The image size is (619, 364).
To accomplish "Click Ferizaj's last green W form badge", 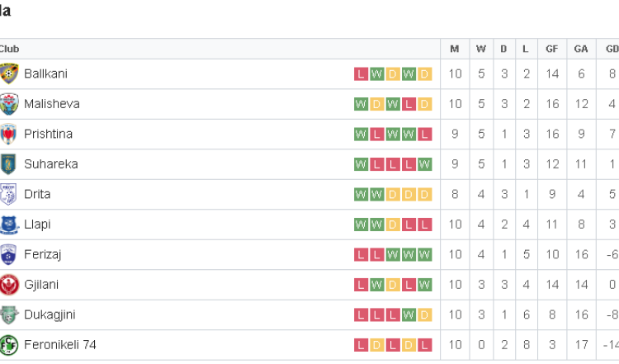I will [424, 255].
